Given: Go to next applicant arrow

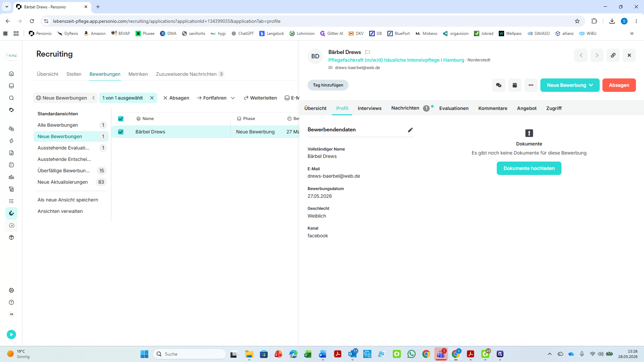Looking at the screenshot, I should coord(597,55).
